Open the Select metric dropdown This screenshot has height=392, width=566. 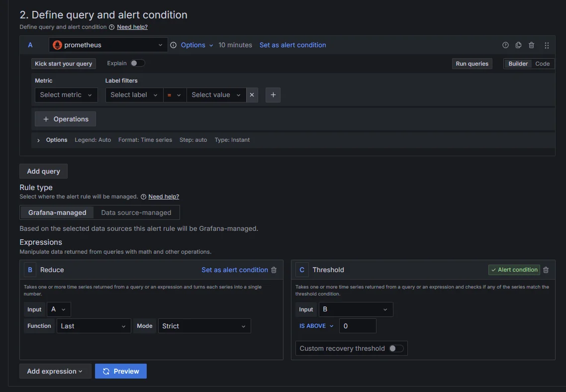pyautogui.click(x=66, y=95)
